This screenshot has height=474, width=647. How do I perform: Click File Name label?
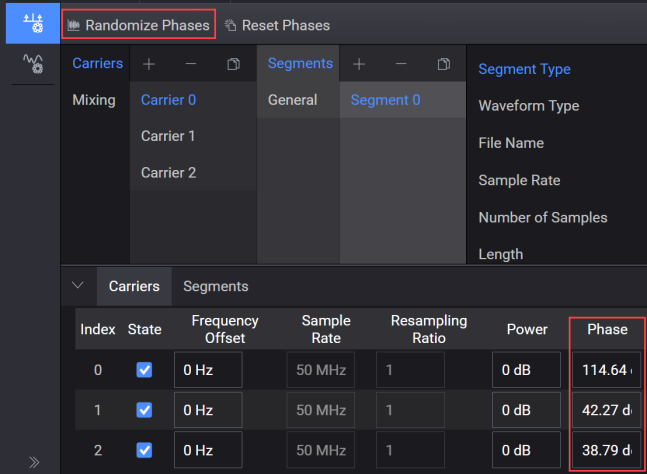tap(511, 143)
